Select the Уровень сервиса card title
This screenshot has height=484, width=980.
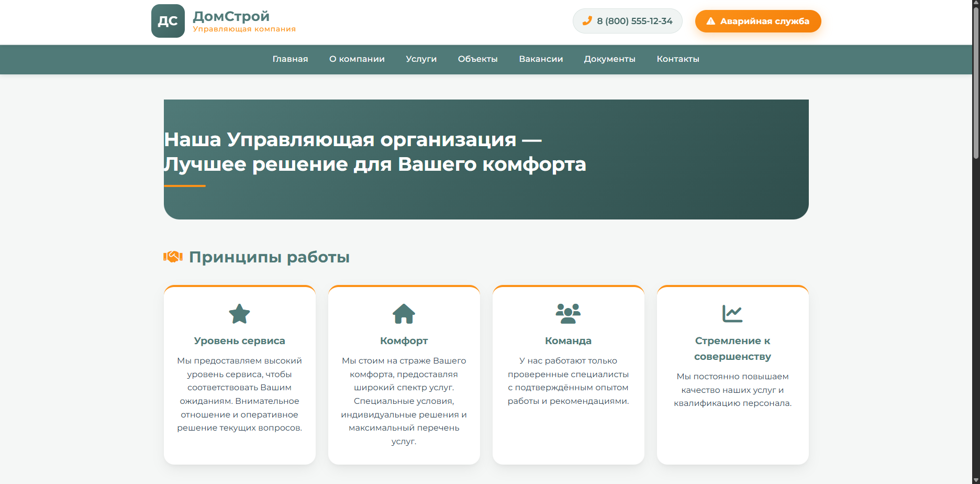click(x=240, y=341)
